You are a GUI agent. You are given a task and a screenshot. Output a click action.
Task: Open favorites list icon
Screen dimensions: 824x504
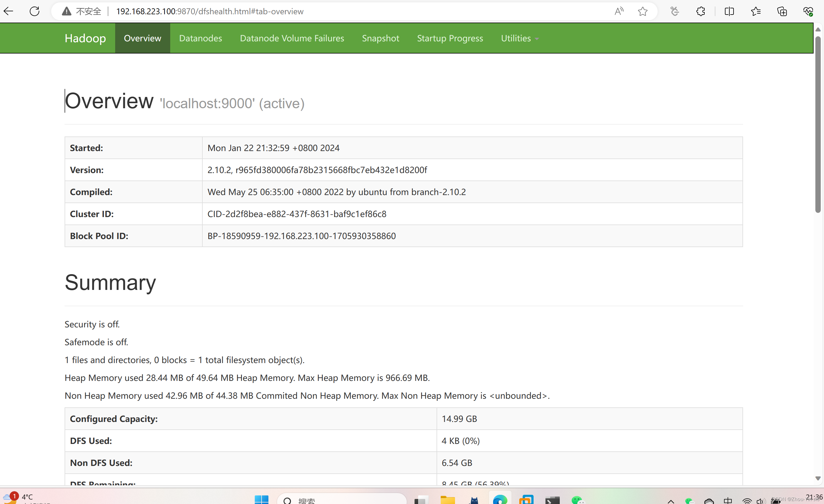[756, 11]
